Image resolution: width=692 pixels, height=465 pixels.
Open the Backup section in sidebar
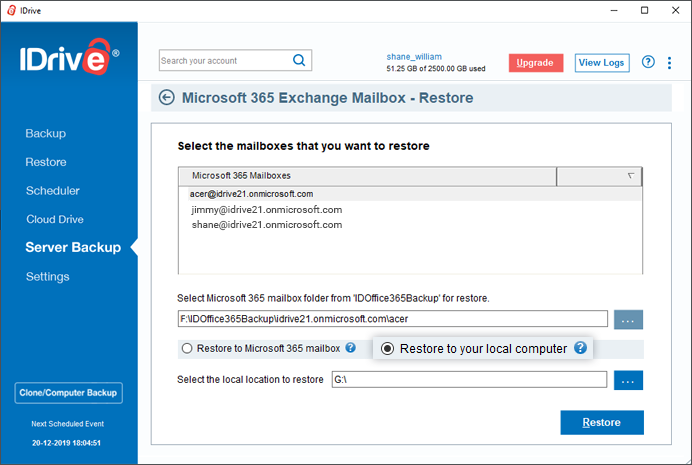(45, 133)
